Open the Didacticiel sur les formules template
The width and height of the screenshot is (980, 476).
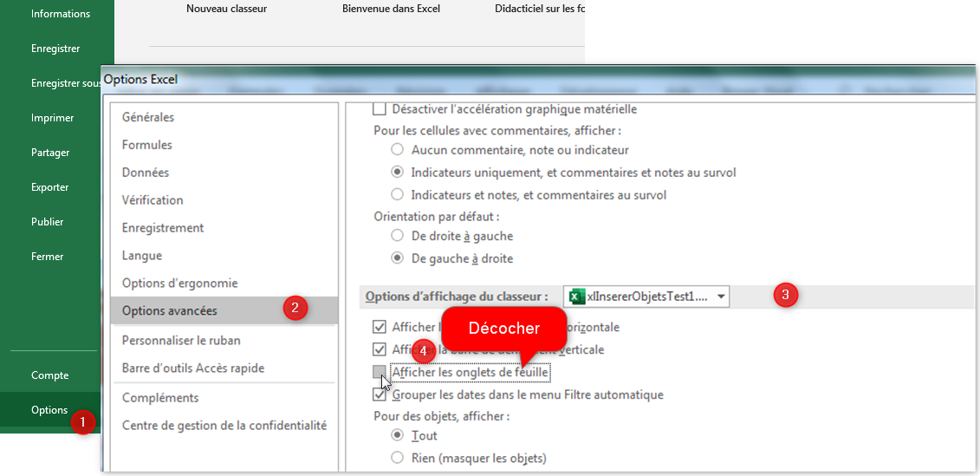tap(539, 9)
